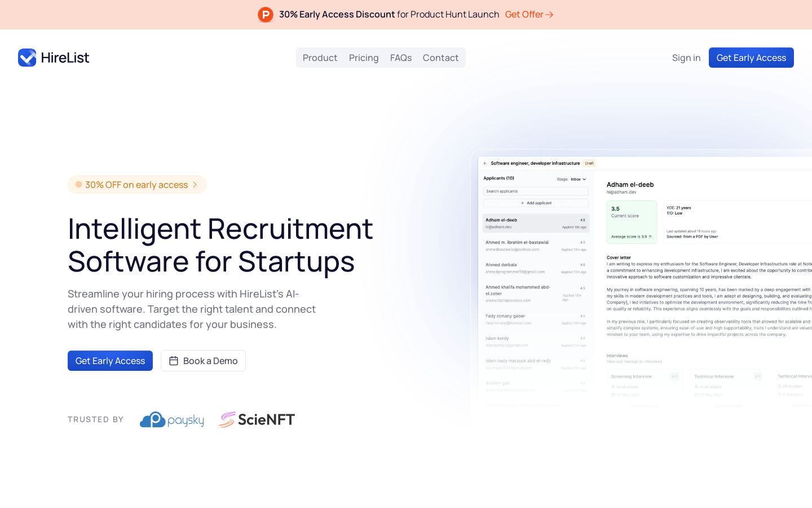Click the Draft badge in preview header
812x508 pixels.
[x=589, y=163]
